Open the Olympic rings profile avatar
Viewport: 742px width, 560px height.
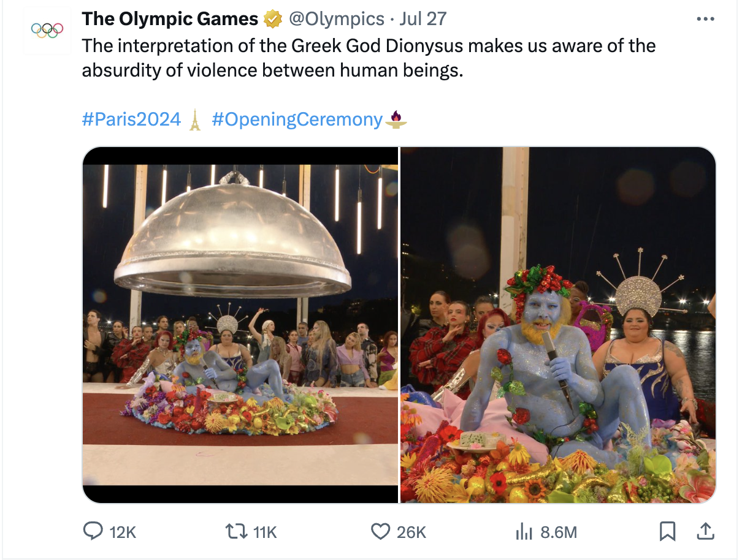[x=47, y=30]
